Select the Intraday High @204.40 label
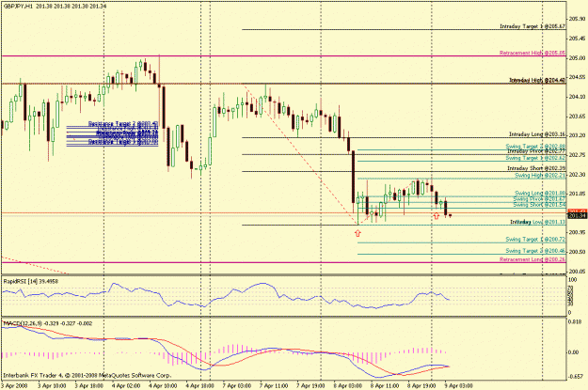 (x=537, y=80)
